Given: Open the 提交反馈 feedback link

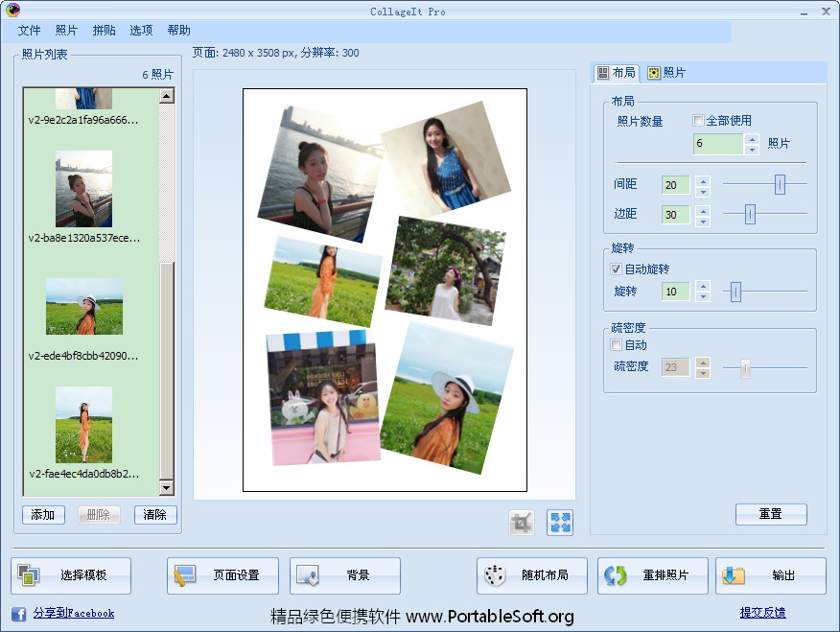Looking at the screenshot, I should (x=763, y=613).
